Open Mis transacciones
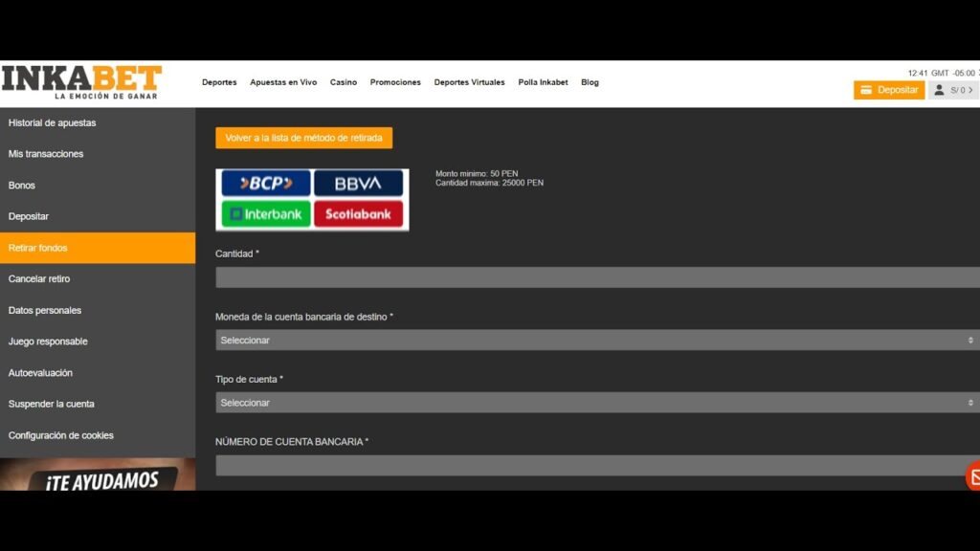The image size is (980, 551). tap(98, 154)
